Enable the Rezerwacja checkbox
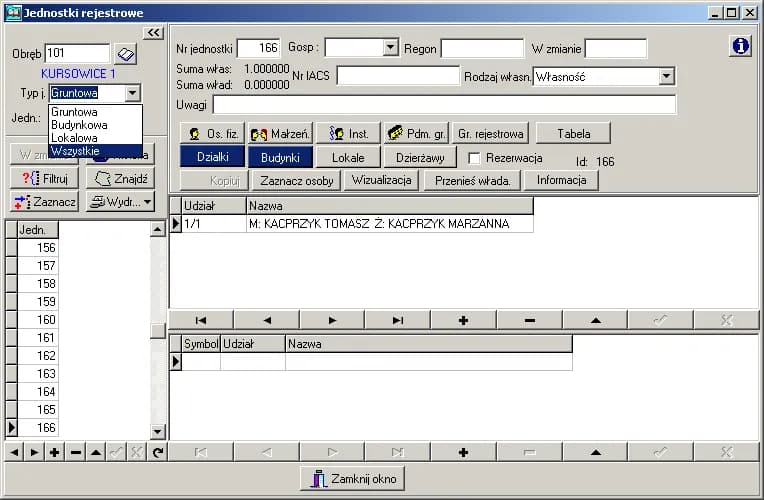The width and height of the screenshot is (764, 500). point(475,158)
